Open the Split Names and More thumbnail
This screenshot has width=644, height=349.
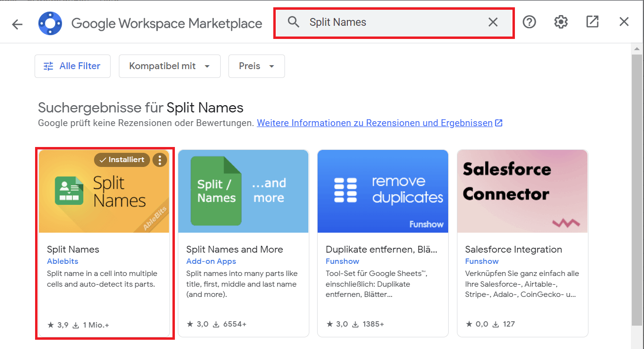point(243,191)
